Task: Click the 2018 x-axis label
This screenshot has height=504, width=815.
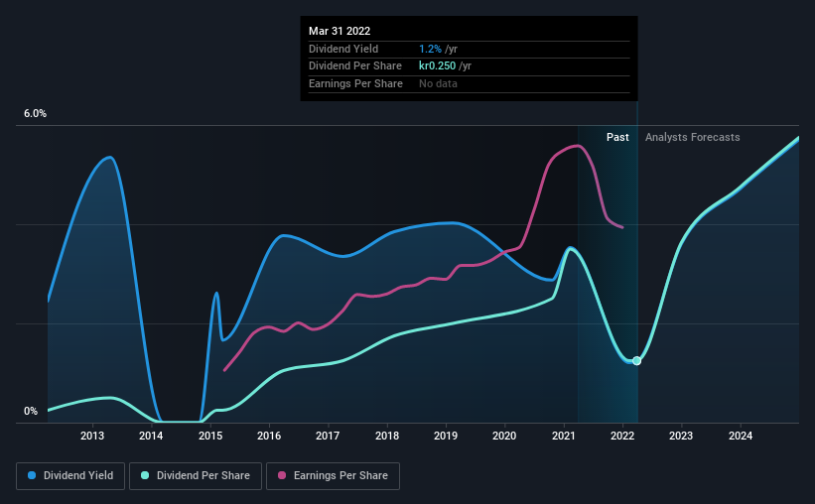Action: (387, 436)
